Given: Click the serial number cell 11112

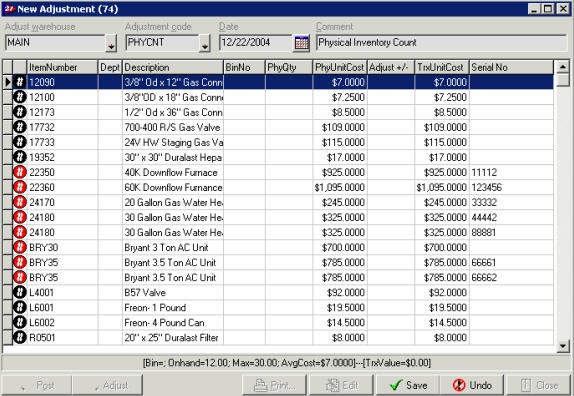Looking at the screenshot, I should (x=511, y=172).
